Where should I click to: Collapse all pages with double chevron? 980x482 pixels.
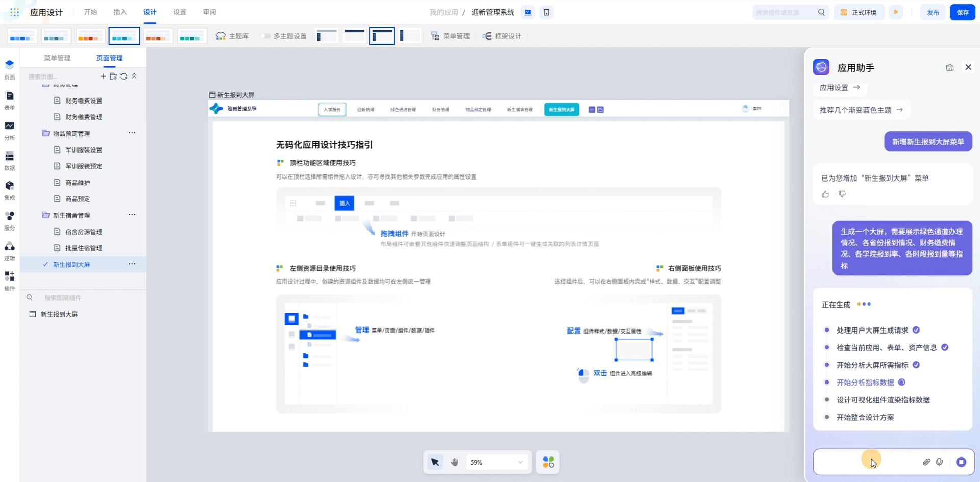[x=134, y=76]
